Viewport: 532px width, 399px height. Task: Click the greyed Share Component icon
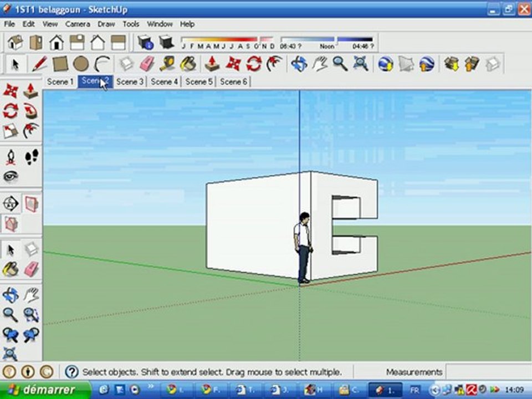point(493,64)
